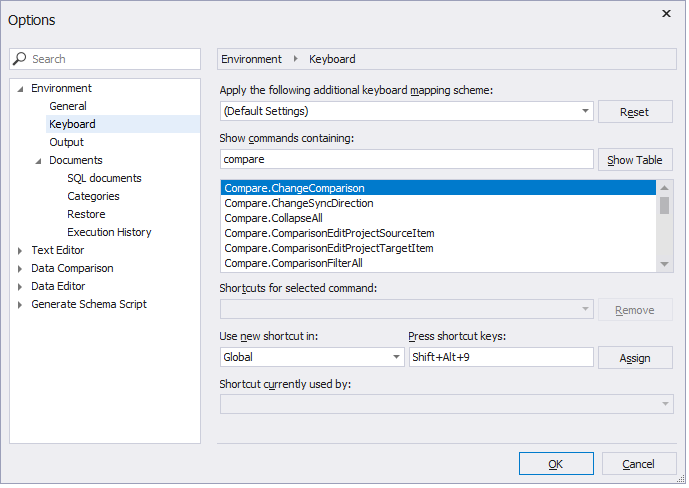
Task: Select Text Editor tree item
Action: point(58,250)
